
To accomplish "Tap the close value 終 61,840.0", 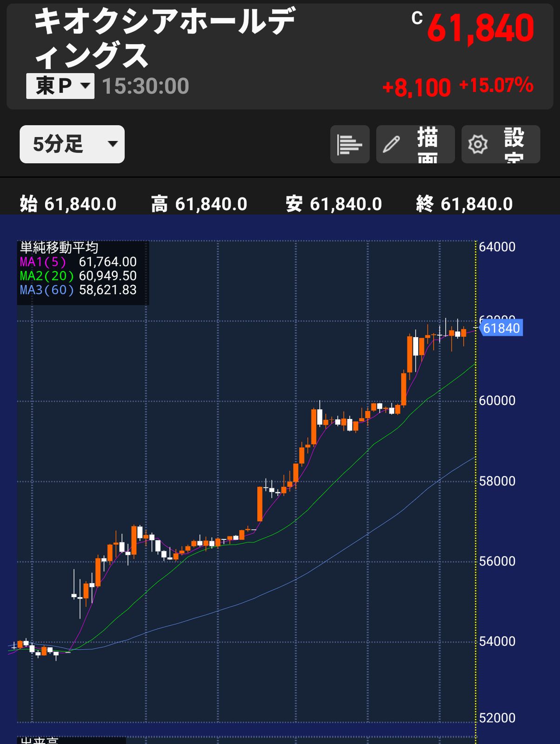I will tap(464, 204).
